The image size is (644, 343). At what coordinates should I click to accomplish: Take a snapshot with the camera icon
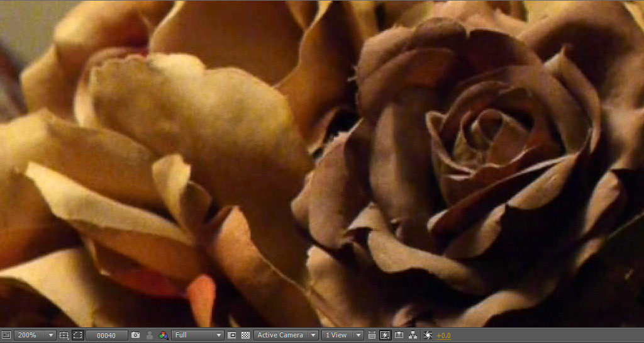point(135,335)
